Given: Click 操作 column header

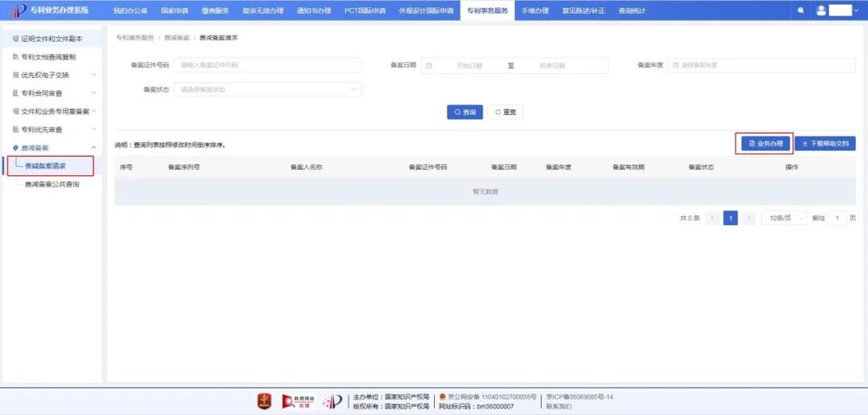Looking at the screenshot, I should (792, 166).
